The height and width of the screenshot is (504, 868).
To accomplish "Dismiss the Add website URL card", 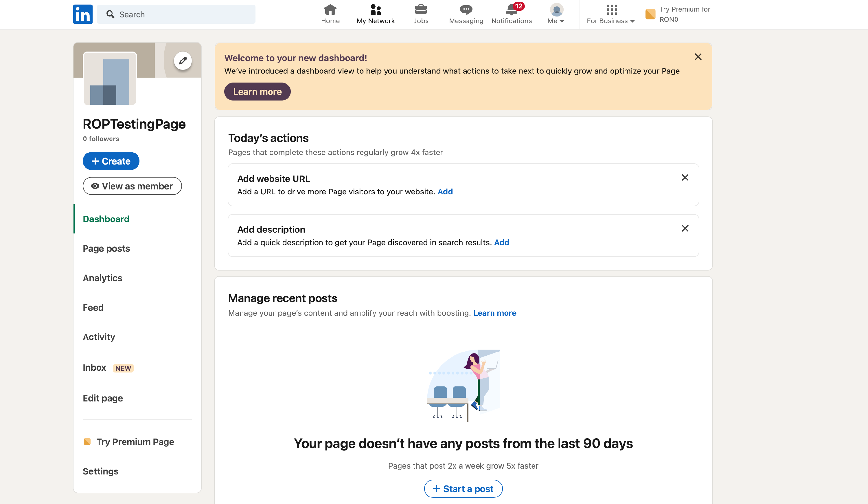I will (685, 178).
